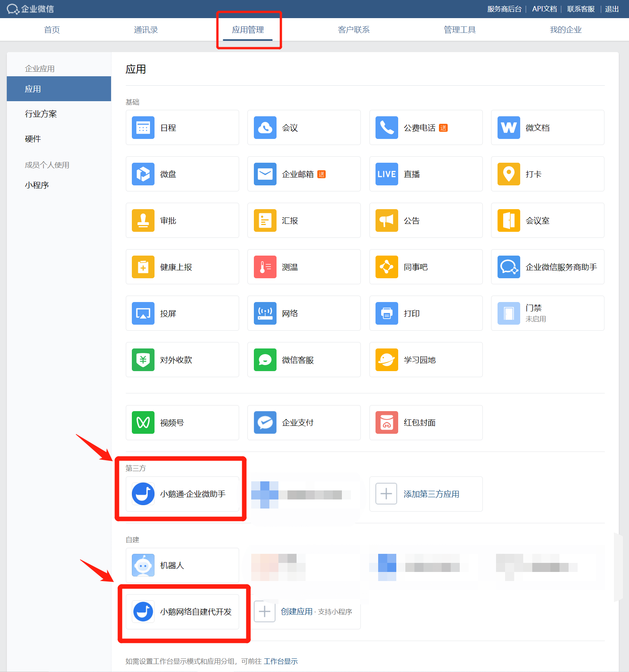Select the 健康上报 clipboard icon
This screenshot has width=629, height=672.
[143, 267]
